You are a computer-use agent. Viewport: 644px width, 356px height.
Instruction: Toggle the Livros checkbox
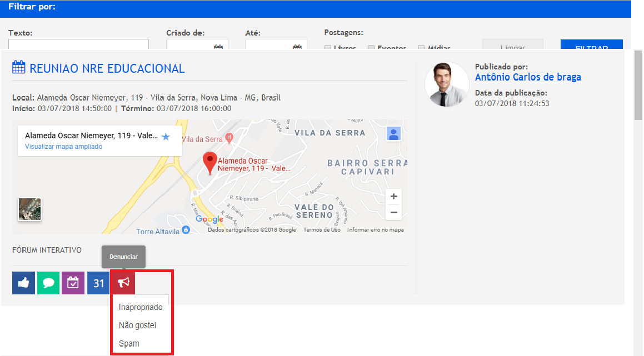(x=328, y=48)
